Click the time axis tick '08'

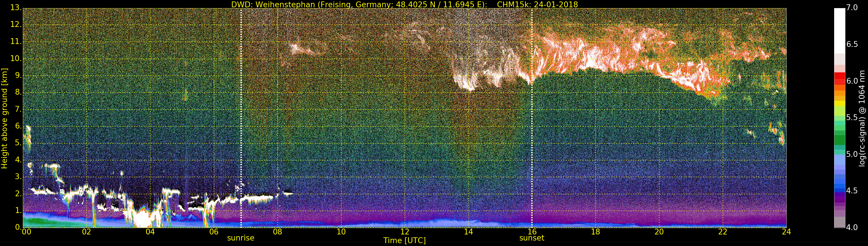[277, 232]
